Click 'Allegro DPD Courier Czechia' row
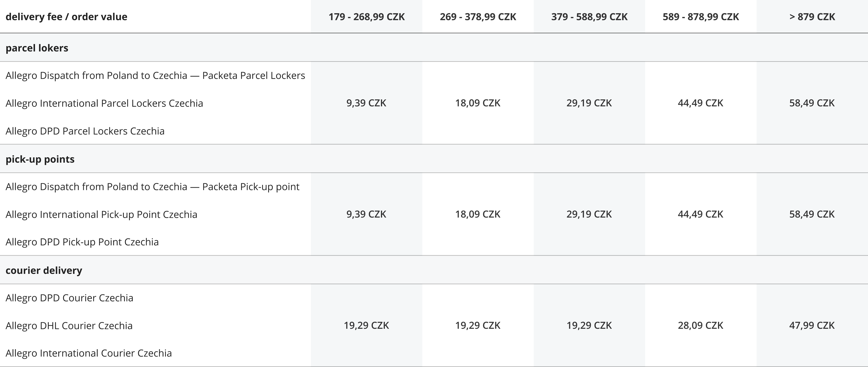The height and width of the screenshot is (367, 868). tap(69, 298)
